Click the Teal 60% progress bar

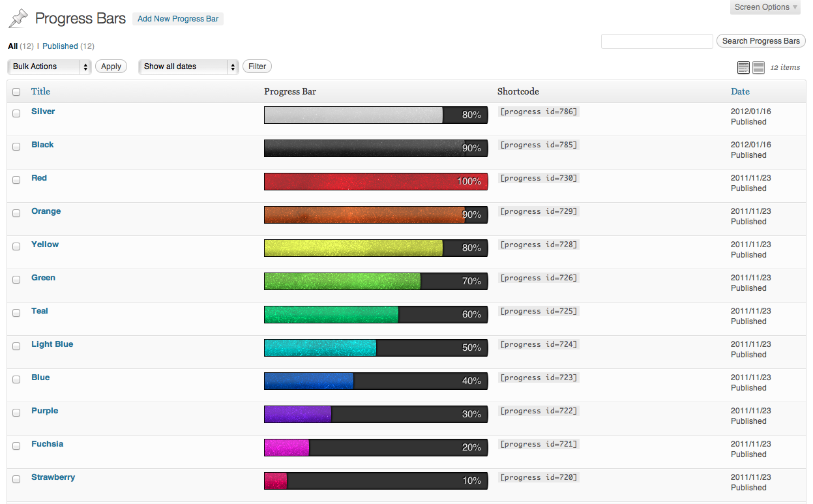pos(376,314)
